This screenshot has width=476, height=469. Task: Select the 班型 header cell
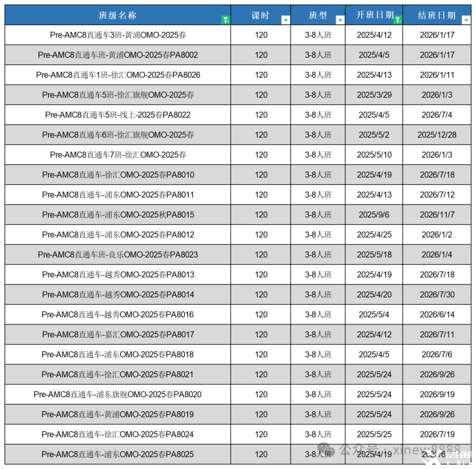click(318, 15)
